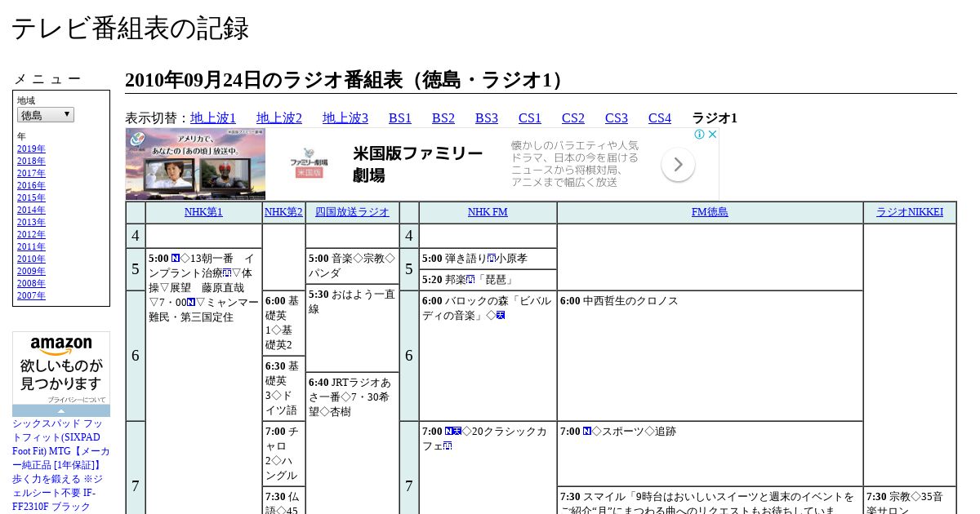Click the FM徳島 station header link
Image resolution: width=980 pixels, height=514 pixels.
(710, 212)
